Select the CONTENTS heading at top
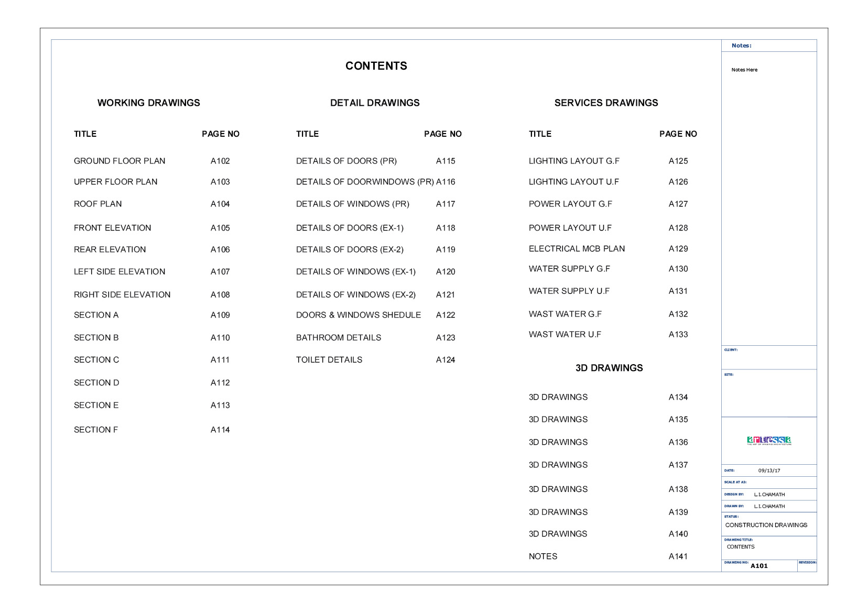 (376, 66)
